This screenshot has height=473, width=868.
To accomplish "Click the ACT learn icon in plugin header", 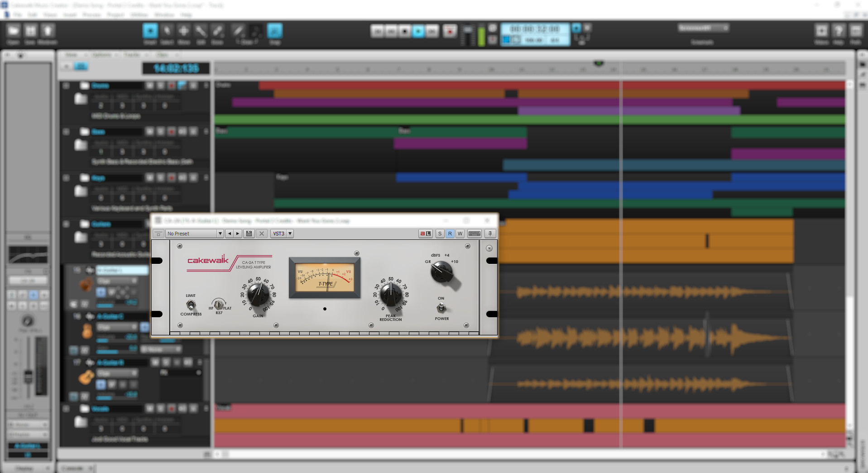I will pyautogui.click(x=425, y=233).
